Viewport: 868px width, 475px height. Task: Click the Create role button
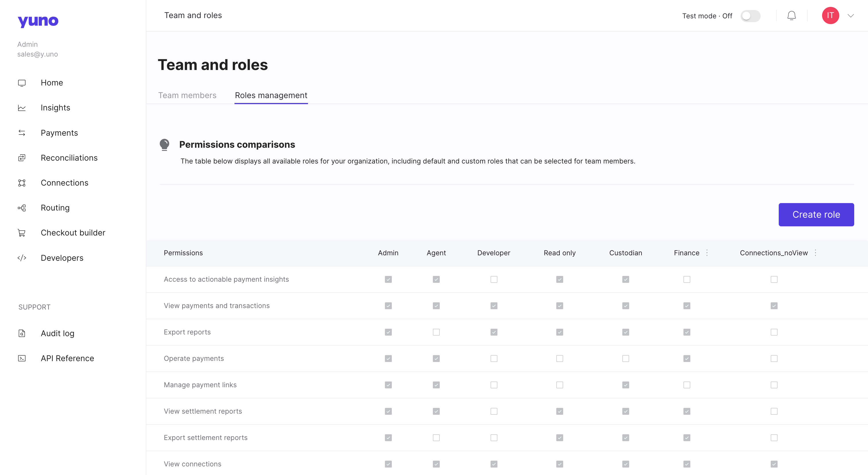(816, 215)
